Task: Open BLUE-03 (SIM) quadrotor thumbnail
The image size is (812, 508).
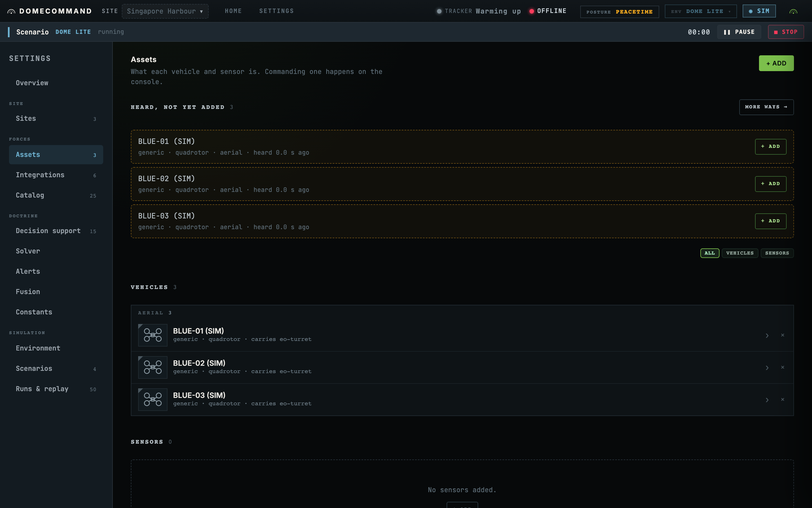Action: pos(153,399)
